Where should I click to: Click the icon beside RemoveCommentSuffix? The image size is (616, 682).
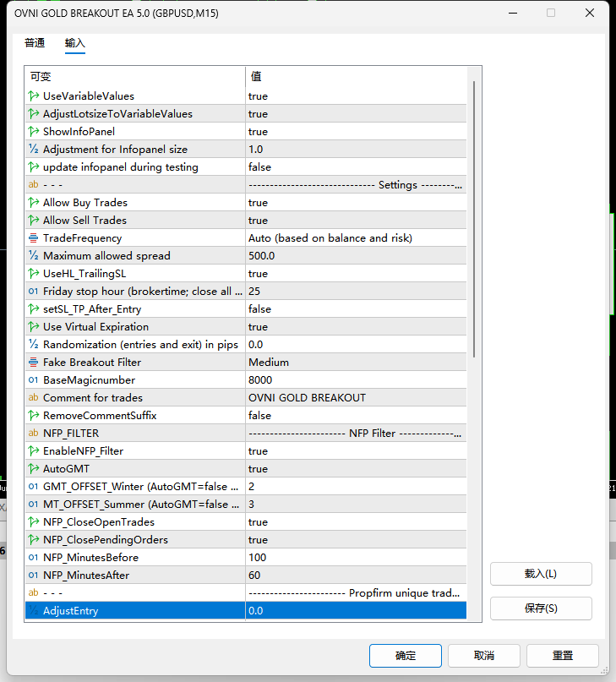click(34, 416)
